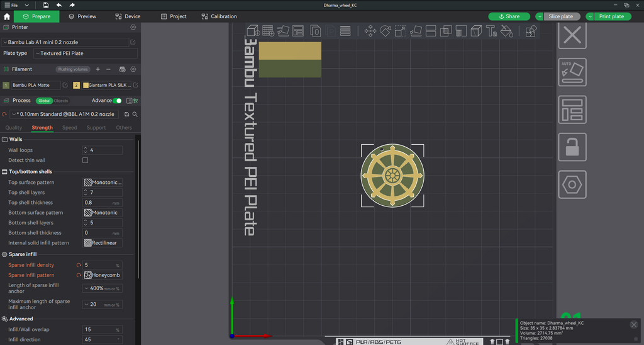The image size is (644, 345).
Task: Toggle the Advance switch off
Action: 117,101
